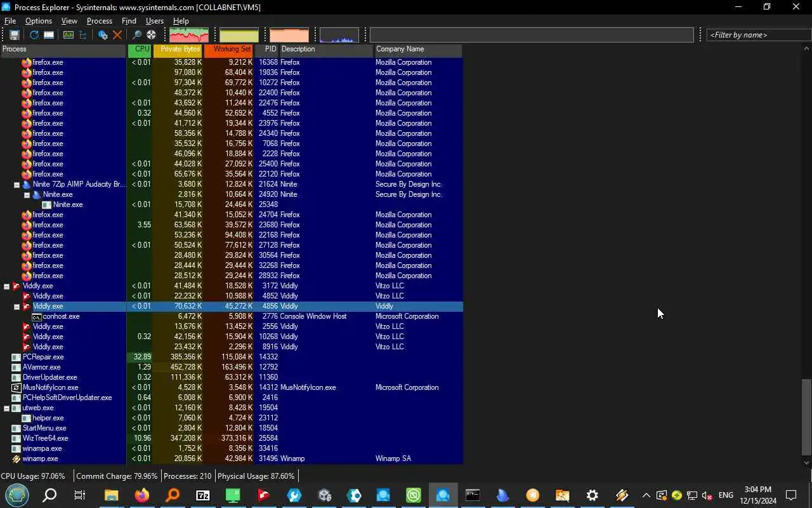Open the Users menu
The width and height of the screenshot is (812, 508).
155,21
